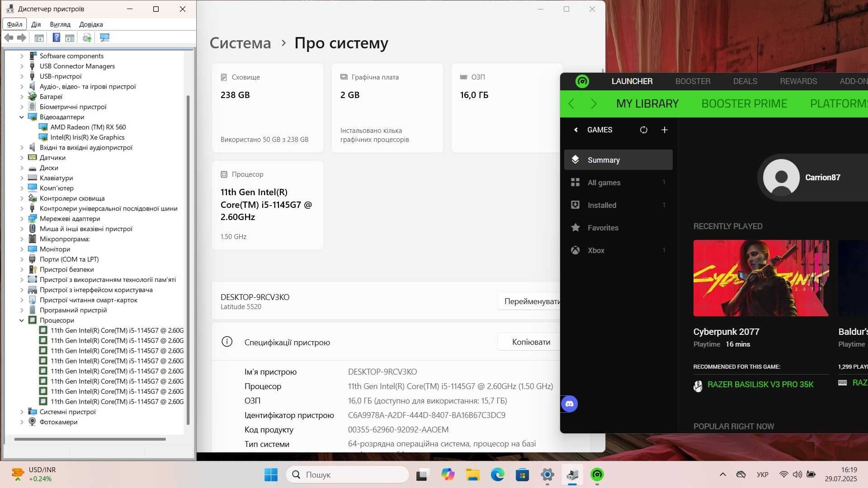Image resolution: width=868 pixels, height=488 pixels.
Task: Click Device Manager horizontal scrollbar
Action: point(90,439)
